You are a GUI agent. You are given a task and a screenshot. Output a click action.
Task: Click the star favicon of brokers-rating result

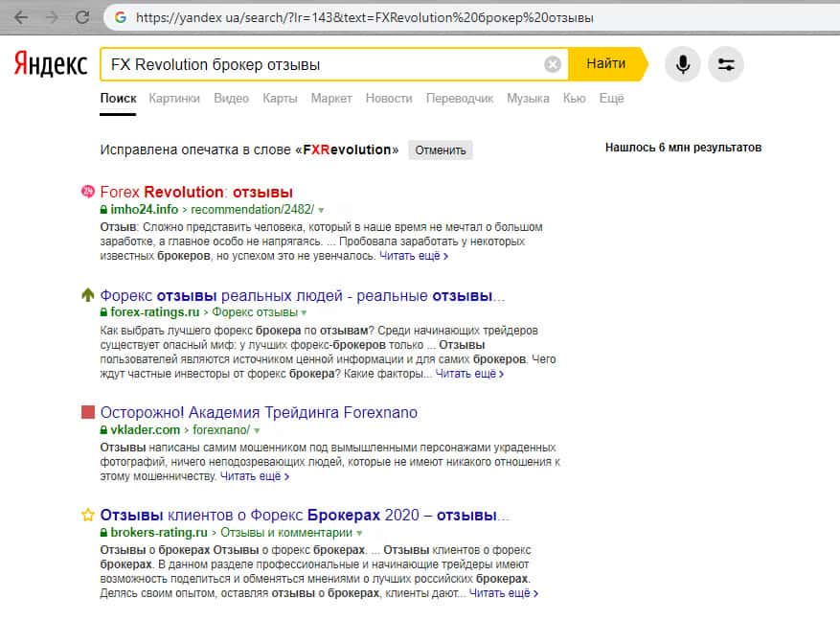tap(88, 515)
